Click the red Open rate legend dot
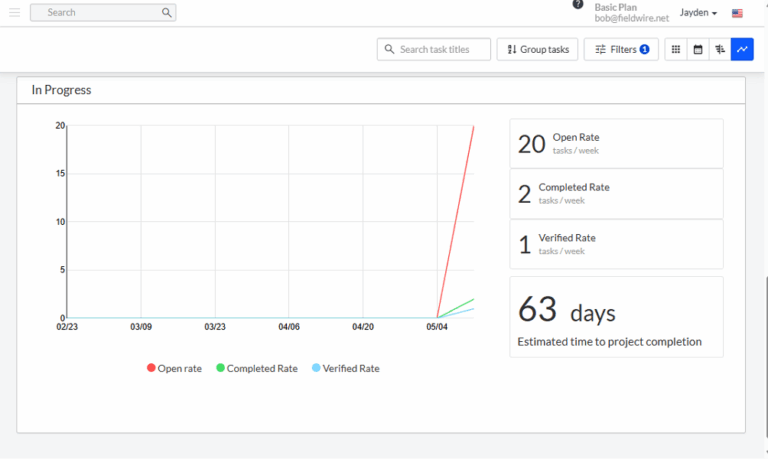This screenshot has height=459, width=768. click(x=151, y=368)
